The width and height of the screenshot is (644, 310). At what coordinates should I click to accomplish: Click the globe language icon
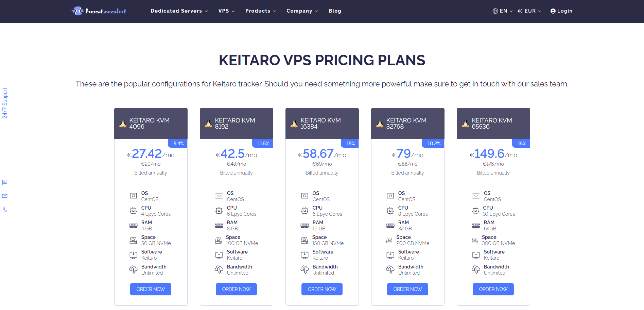495,11
